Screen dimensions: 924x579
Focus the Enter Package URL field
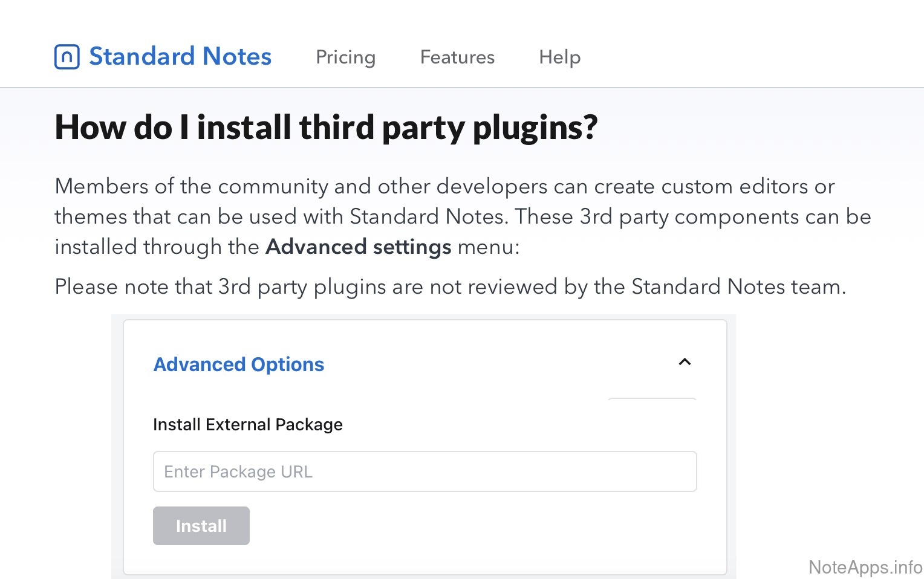[425, 471]
